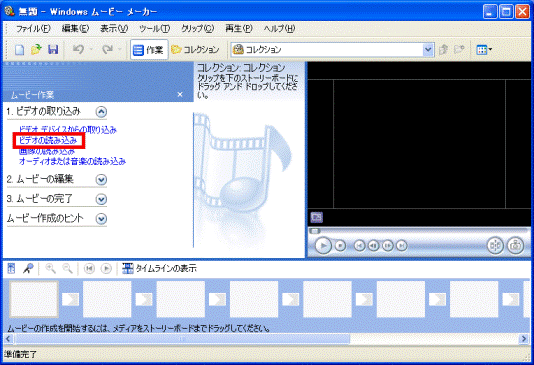Click the Undo arrow icon

click(78, 50)
